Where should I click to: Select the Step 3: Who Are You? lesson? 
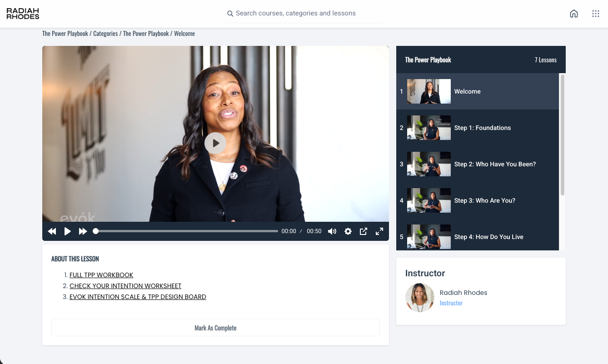(x=484, y=200)
